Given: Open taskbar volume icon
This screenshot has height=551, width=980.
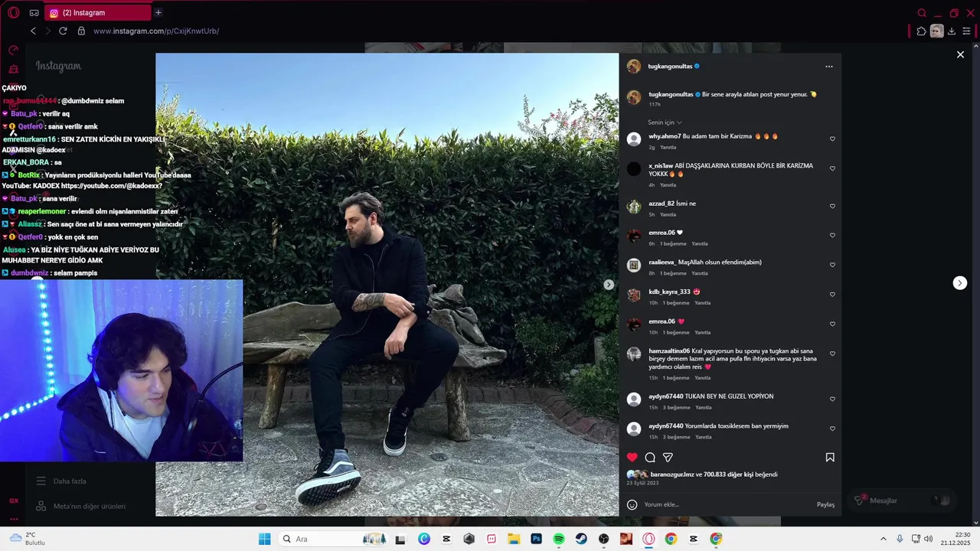Looking at the screenshot, I should (x=929, y=539).
